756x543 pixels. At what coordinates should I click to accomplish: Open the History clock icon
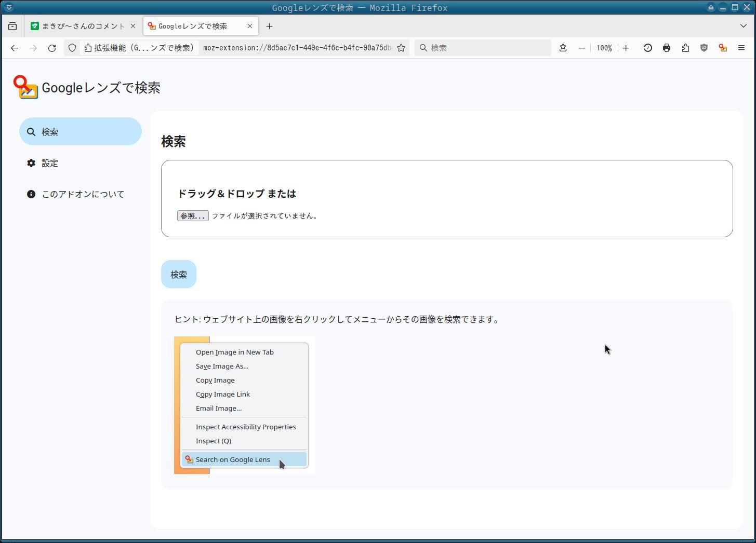(647, 48)
